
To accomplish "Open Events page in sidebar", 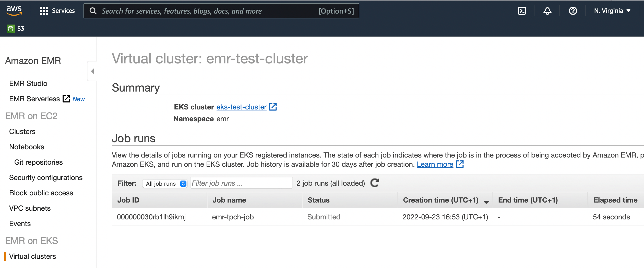I will tap(20, 224).
